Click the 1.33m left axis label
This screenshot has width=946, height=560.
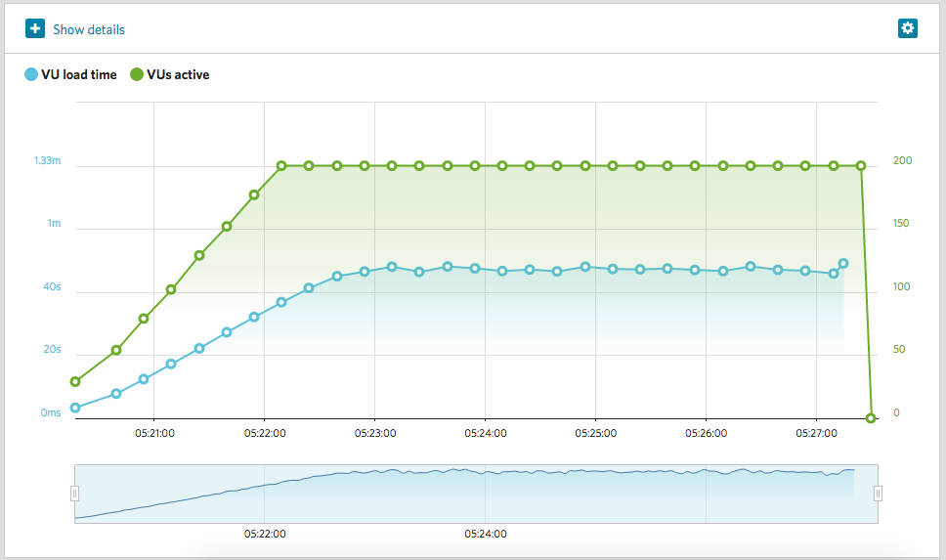coord(48,160)
